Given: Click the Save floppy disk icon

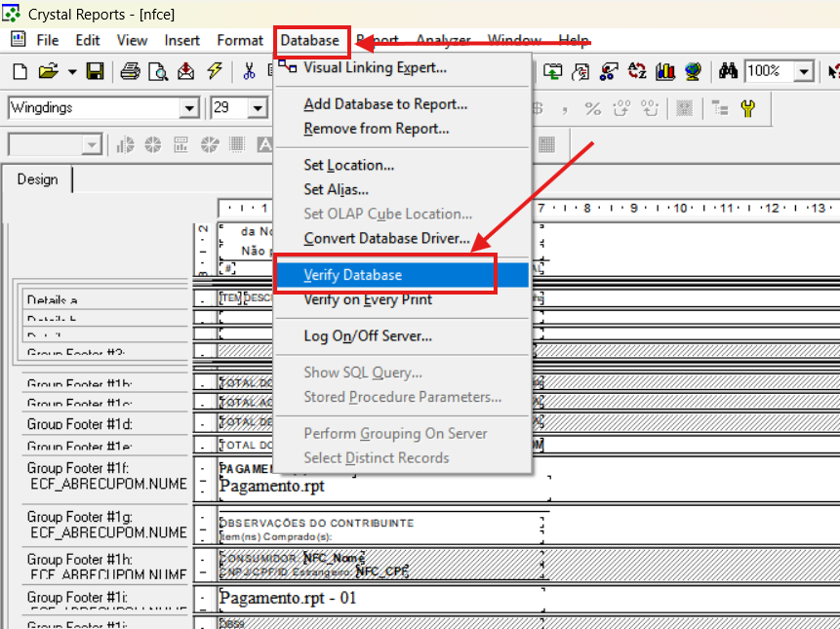Looking at the screenshot, I should tap(95, 71).
